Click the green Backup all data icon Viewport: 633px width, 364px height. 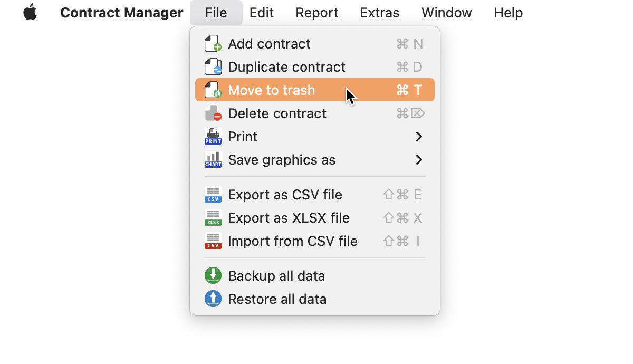pos(213,276)
